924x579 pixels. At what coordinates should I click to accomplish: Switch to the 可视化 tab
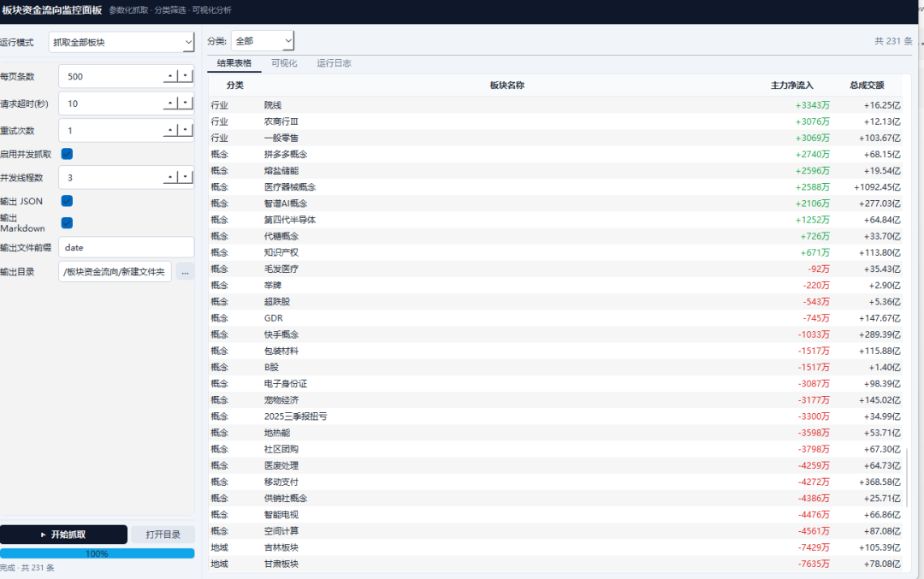pyautogui.click(x=283, y=62)
